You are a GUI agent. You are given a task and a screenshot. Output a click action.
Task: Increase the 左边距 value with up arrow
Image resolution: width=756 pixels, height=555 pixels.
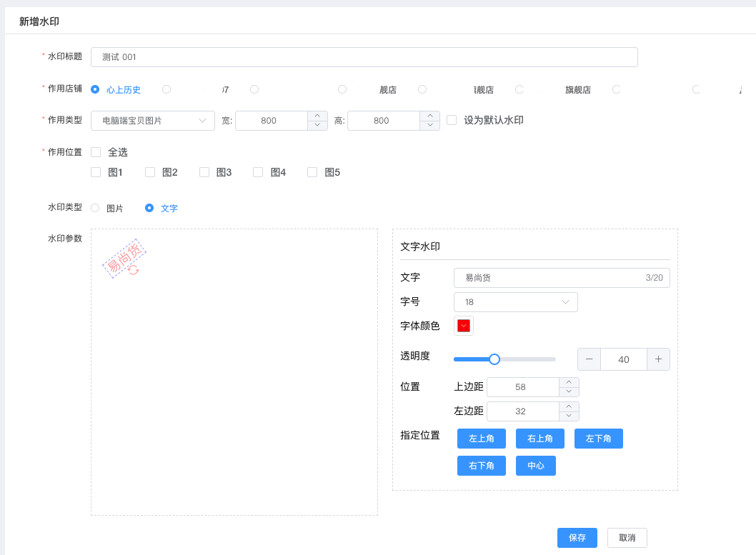[x=569, y=406]
